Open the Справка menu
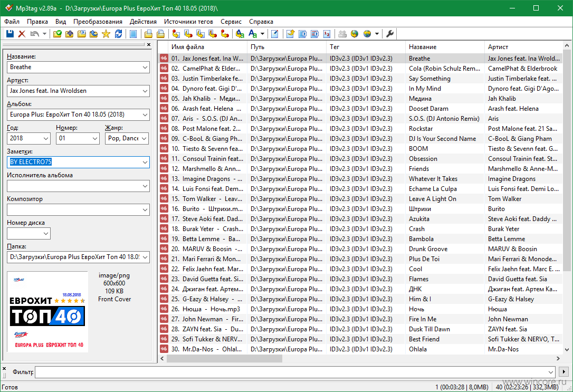 261,22
